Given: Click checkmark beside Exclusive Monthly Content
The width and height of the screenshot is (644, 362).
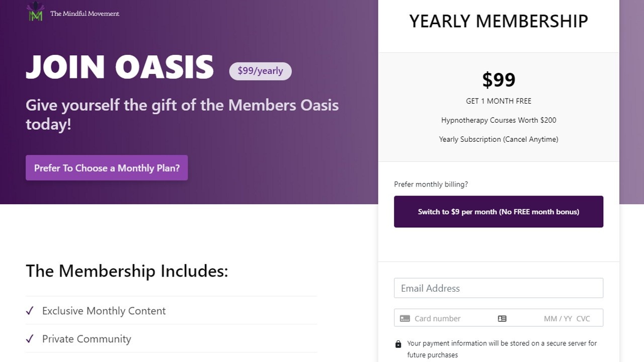Looking at the screenshot, I should pos(30,311).
